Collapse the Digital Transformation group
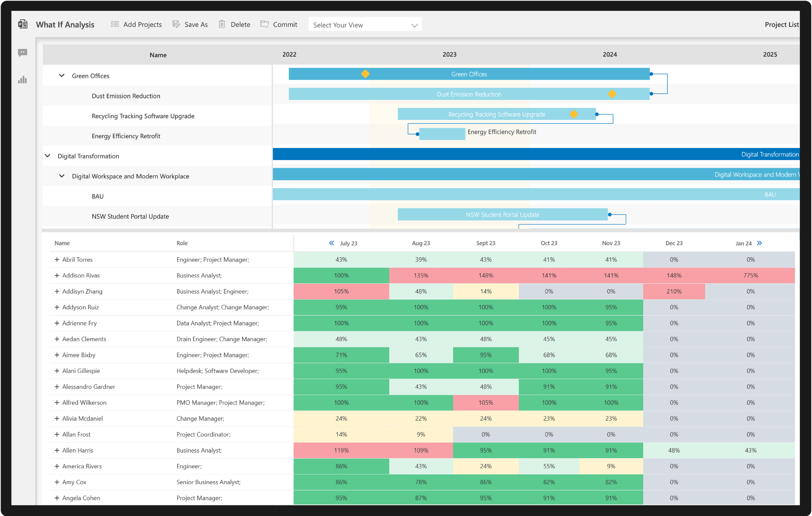Screen dimensions: 812x516 coord(48,155)
